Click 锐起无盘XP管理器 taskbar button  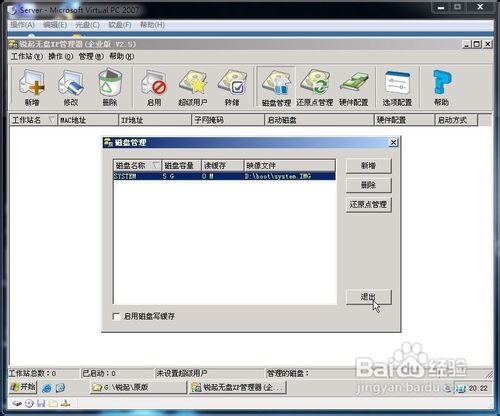tap(238, 387)
